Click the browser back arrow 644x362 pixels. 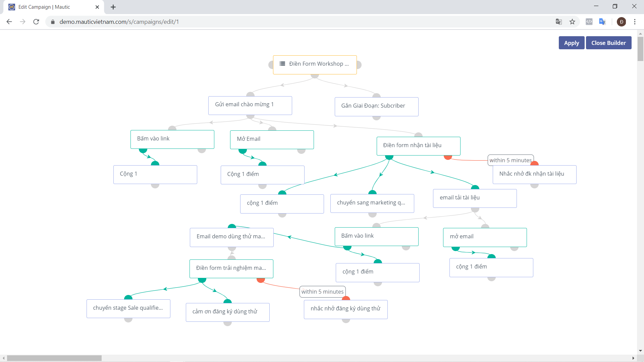click(x=9, y=22)
